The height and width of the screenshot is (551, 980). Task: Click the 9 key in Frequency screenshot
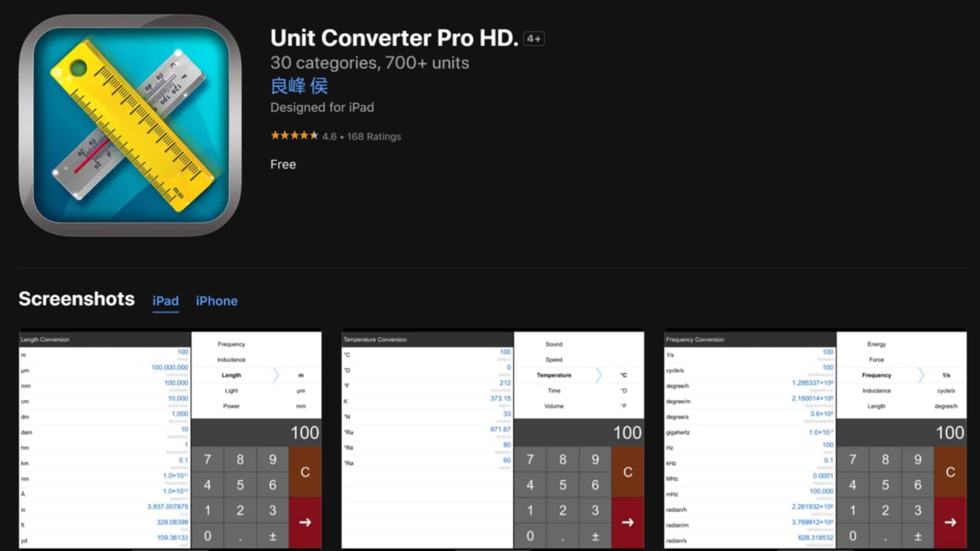[918, 460]
